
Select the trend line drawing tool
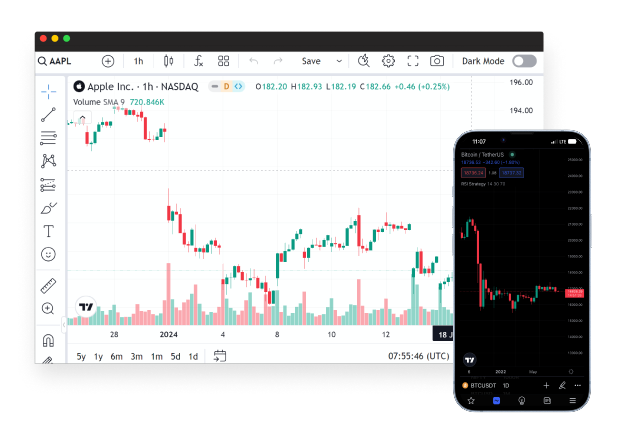tap(48, 115)
